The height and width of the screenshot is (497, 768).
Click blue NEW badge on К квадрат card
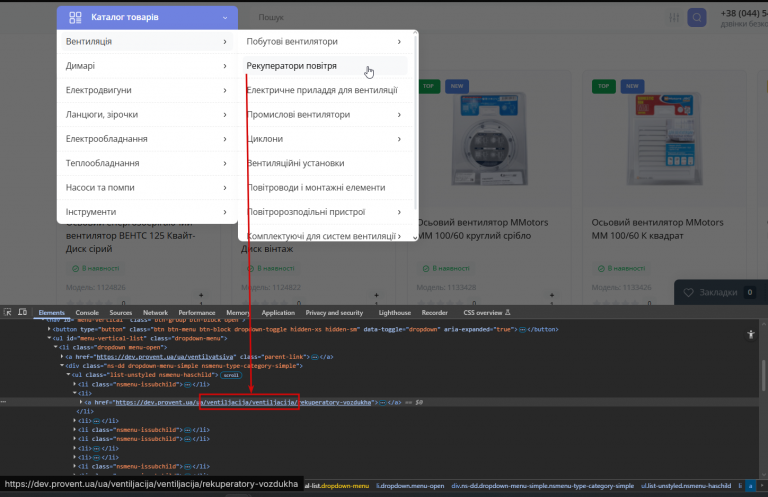click(x=632, y=86)
